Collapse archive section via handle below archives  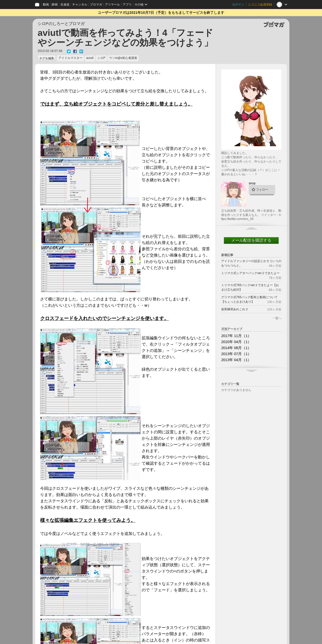click(x=251, y=371)
